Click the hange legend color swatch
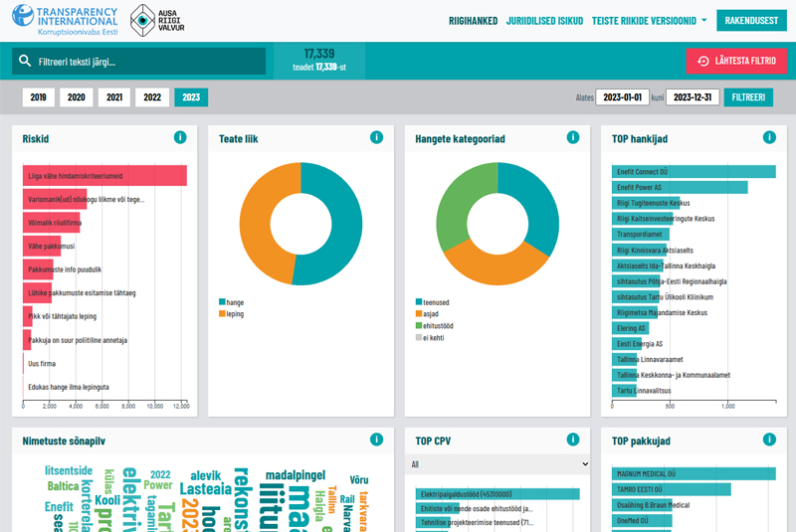This screenshot has width=796, height=532. 222,301
